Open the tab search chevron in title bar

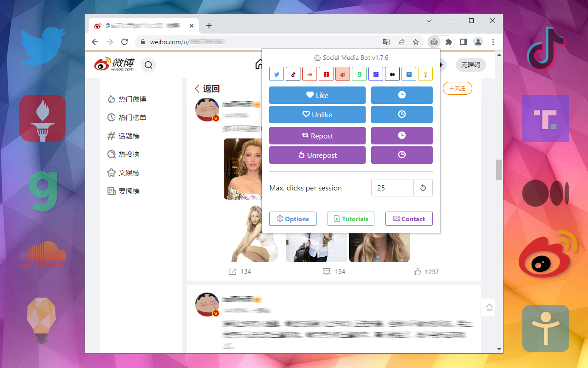(x=429, y=21)
